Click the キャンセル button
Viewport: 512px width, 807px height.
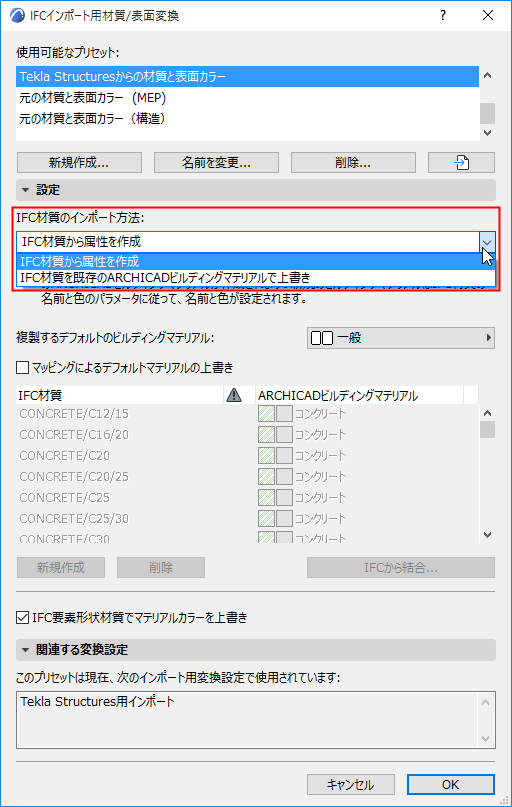(350, 784)
